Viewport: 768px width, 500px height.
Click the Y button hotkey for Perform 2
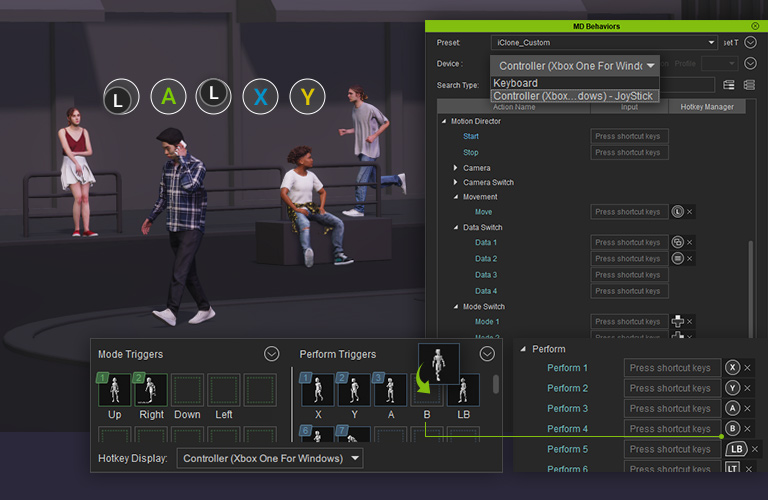tap(733, 388)
